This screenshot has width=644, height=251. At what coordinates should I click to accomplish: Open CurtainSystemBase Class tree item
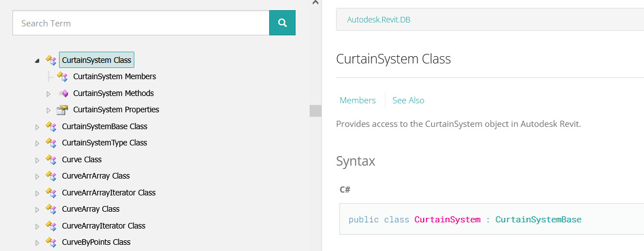[105, 126]
